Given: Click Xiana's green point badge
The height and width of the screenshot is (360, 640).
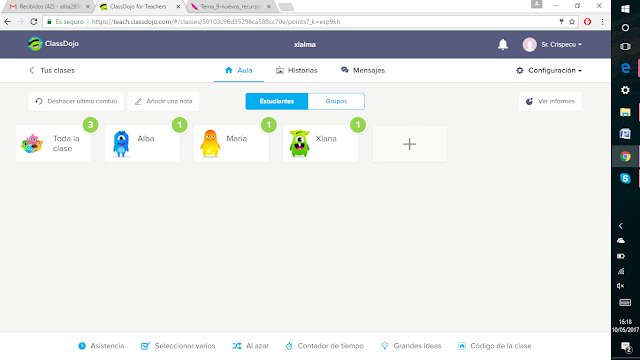Looking at the screenshot, I should point(358,125).
